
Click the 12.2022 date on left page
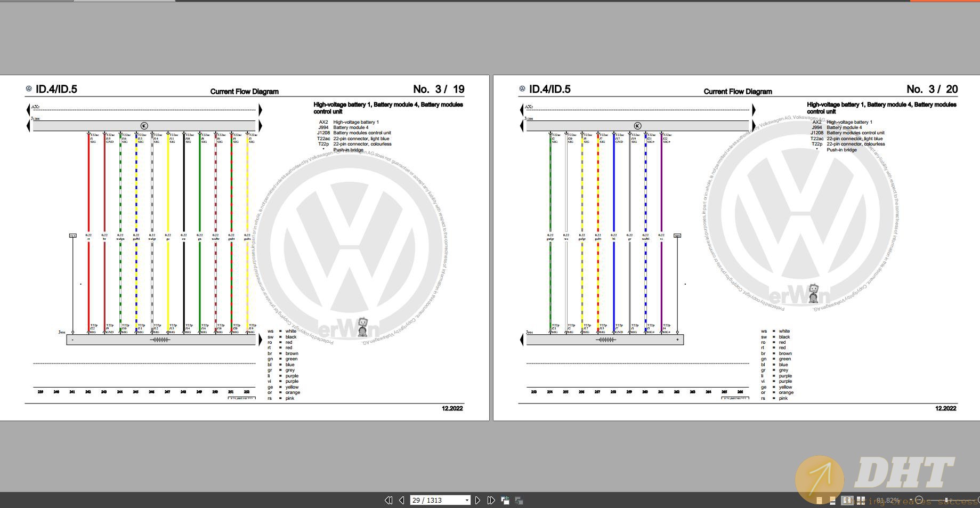pos(452,408)
